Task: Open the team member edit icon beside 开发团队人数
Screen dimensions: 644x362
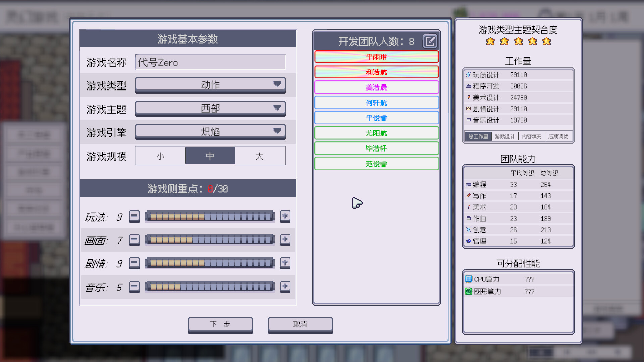Action: pyautogui.click(x=430, y=41)
